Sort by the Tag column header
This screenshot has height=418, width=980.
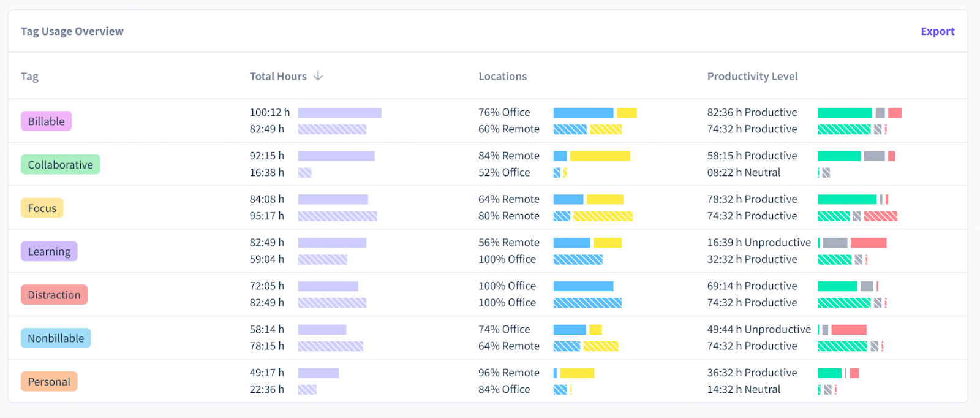[29, 77]
